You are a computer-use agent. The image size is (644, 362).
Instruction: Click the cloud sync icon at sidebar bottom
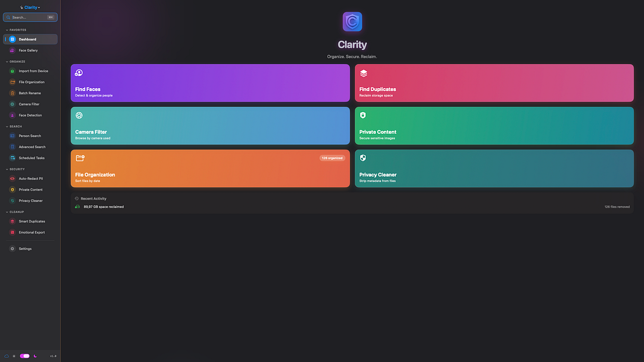pos(7,356)
